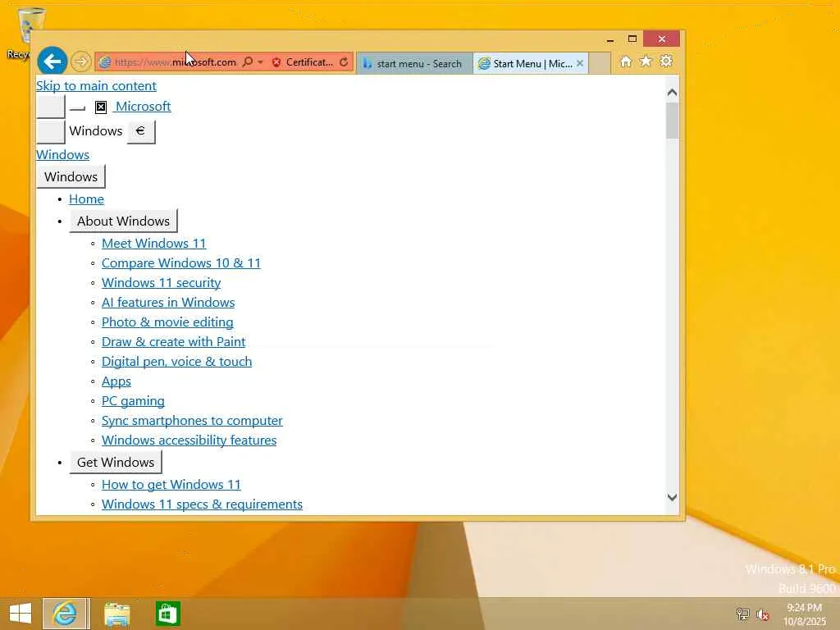Click the forward navigation arrow
The image size is (840, 630).
81,62
